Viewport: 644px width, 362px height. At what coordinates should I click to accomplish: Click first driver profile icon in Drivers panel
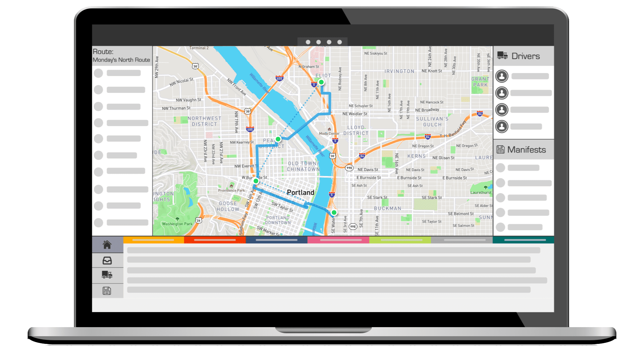coord(502,76)
